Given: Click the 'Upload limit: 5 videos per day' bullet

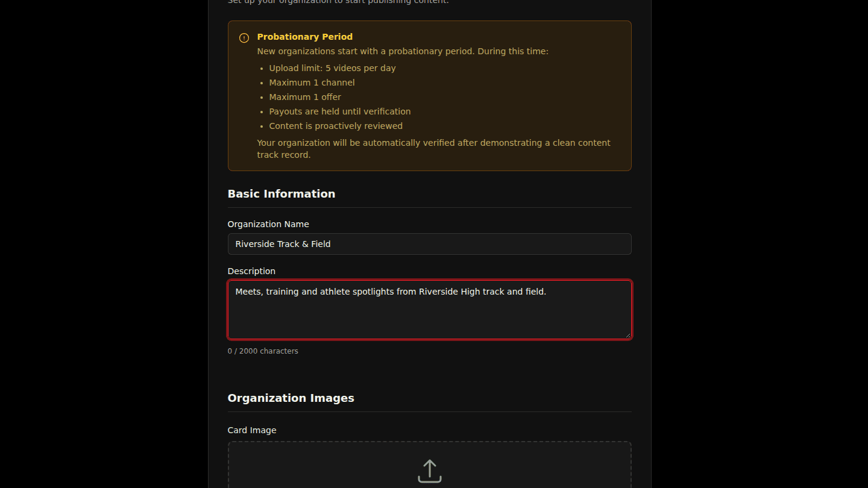Looking at the screenshot, I should [x=333, y=68].
